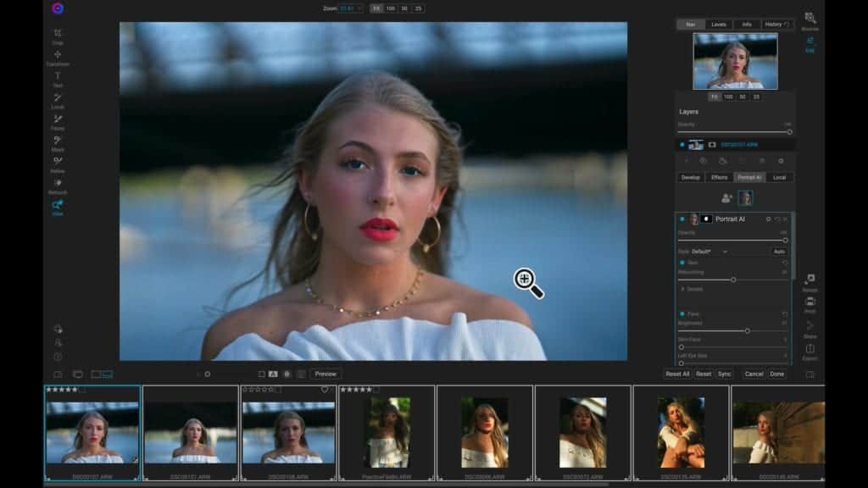Switch to the Nav tab
Viewport: 868px width, 488px height.
click(691, 25)
